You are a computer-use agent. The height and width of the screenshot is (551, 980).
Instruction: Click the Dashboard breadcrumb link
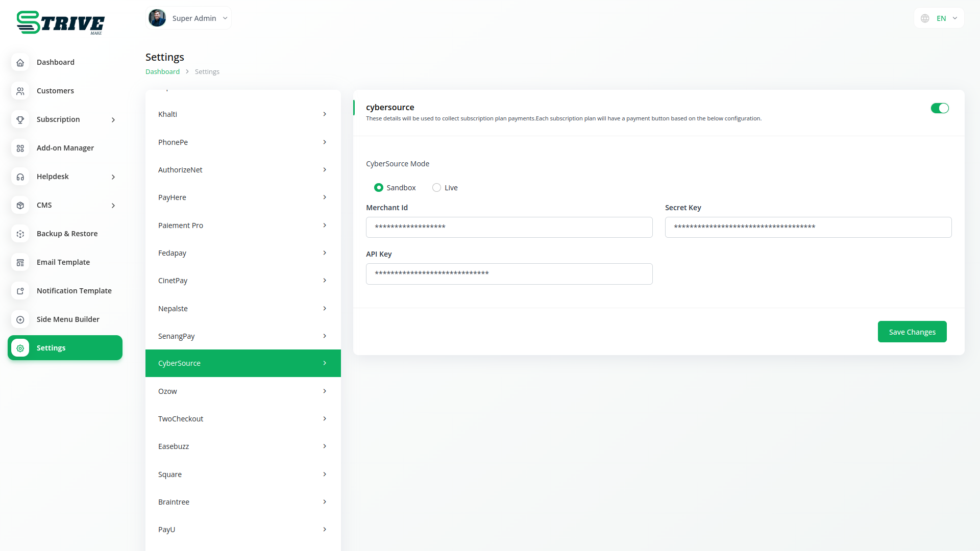162,72
